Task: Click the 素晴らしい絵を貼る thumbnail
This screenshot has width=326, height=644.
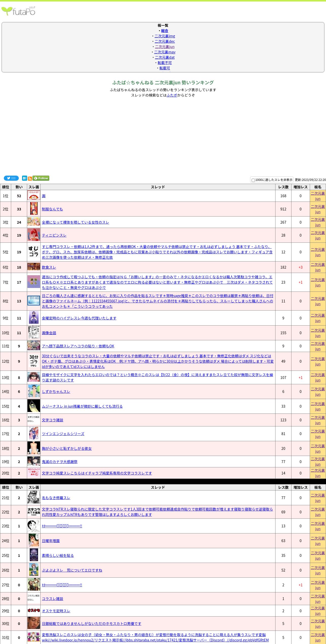Action: 34,555
